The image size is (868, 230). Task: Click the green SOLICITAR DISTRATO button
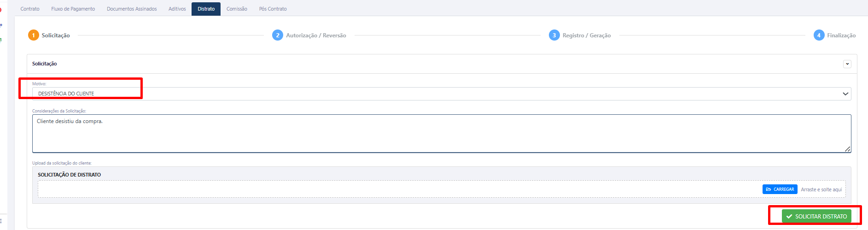click(816, 216)
